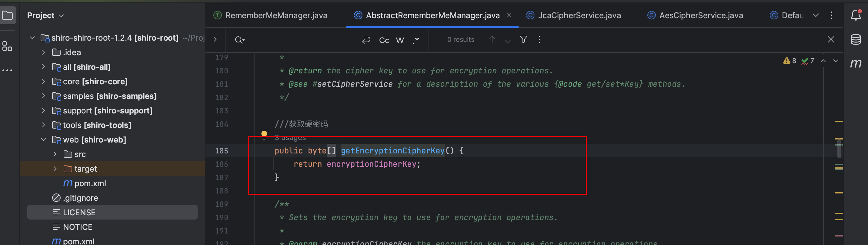
Task: Open search bar more options menu
Action: pos(539,40)
